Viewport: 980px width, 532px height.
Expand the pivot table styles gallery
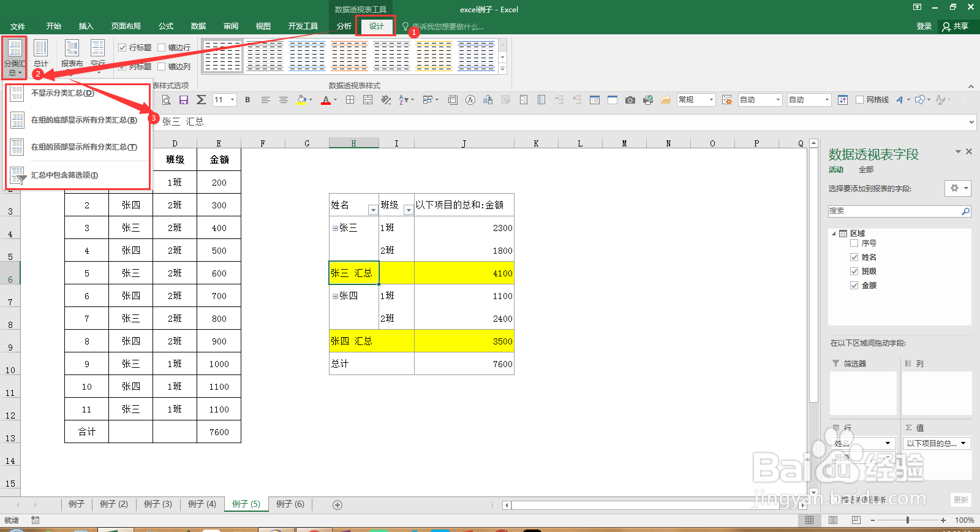[x=502, y=69]
